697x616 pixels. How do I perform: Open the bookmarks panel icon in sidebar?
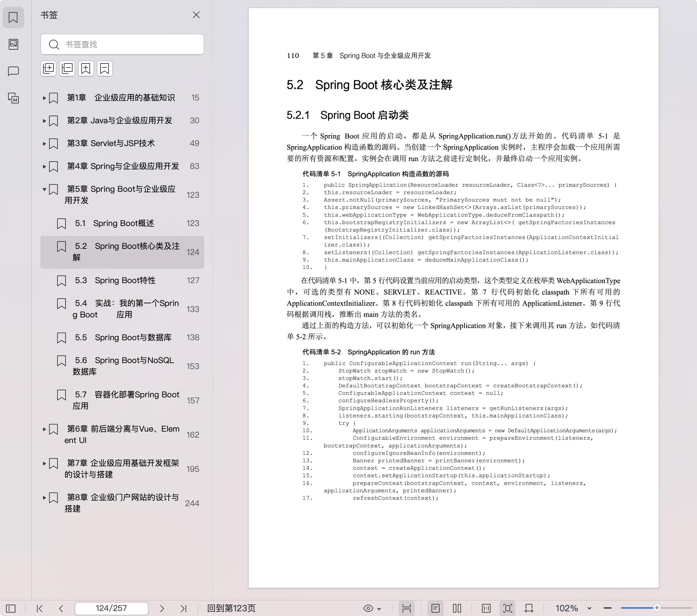tap(13, 17)
